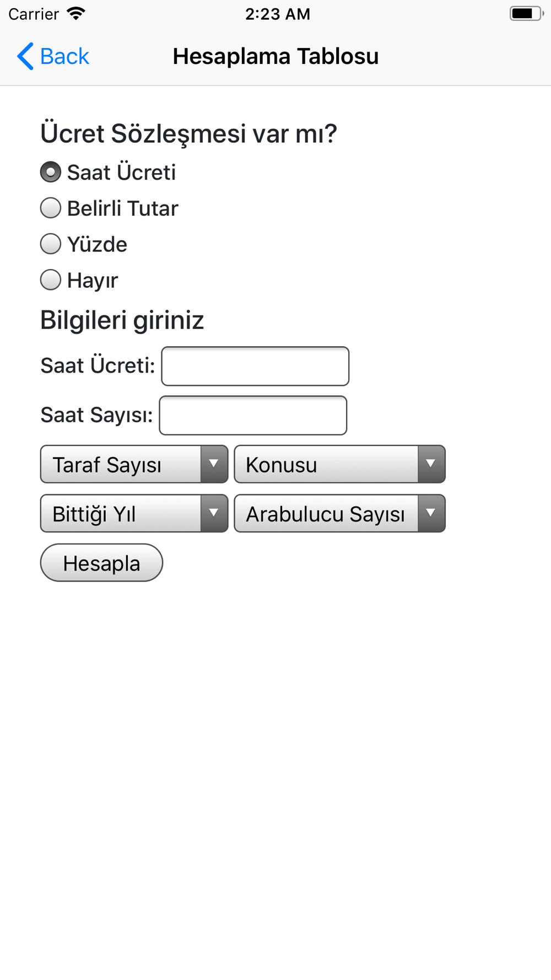Viewport: 551px width, 980px height.
Task: Click the Arabulucu Sayısı arrow icon
Action: coord(431,513)
